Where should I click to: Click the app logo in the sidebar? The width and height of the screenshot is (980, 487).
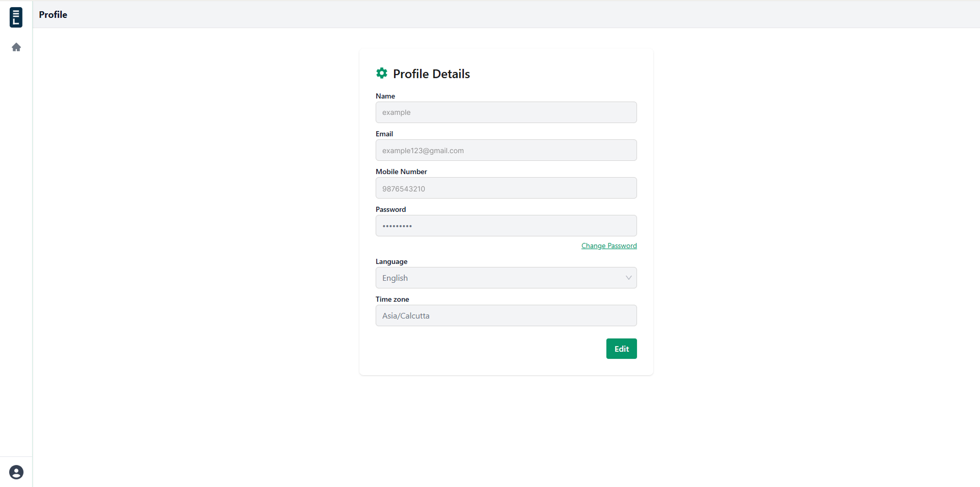point(16,17)
